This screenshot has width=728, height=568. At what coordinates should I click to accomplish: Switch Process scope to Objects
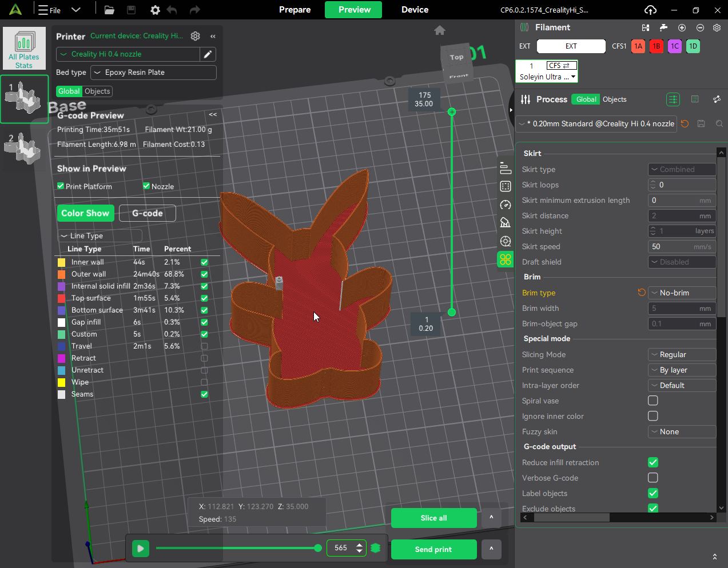tap(615, 99)
